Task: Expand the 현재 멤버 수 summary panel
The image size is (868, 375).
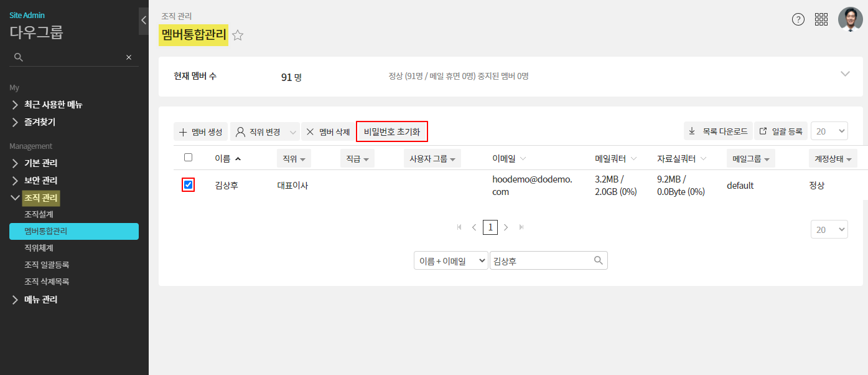Action: coord(845,74)
